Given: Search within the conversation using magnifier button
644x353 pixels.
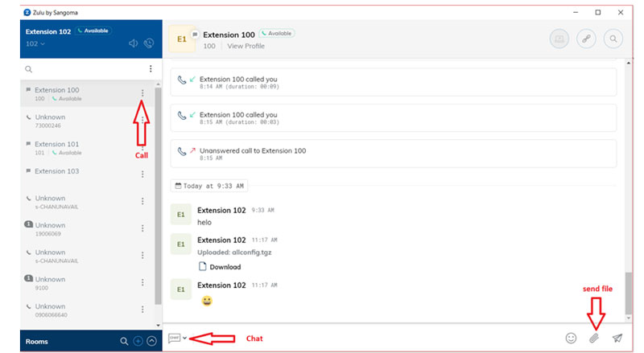Looking at the screenshot, I should pyautogui.click(x=613, y=38).
